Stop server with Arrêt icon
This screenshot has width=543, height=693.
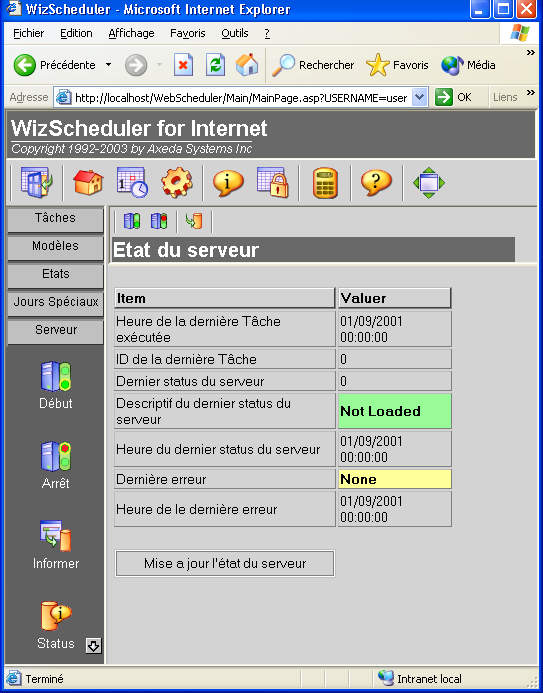[56, 457]
